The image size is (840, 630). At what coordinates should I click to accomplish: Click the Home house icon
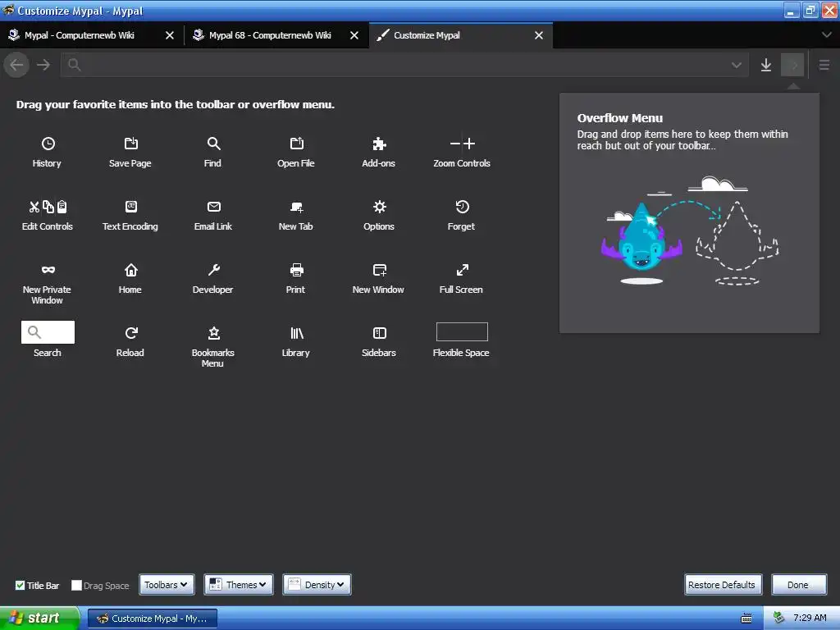point(130,270)
